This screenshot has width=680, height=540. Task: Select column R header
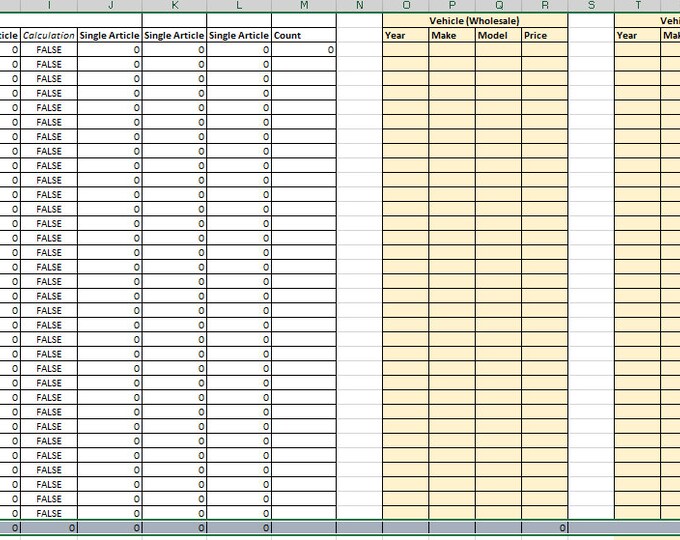pyautogui.click(x=545, y=5)
